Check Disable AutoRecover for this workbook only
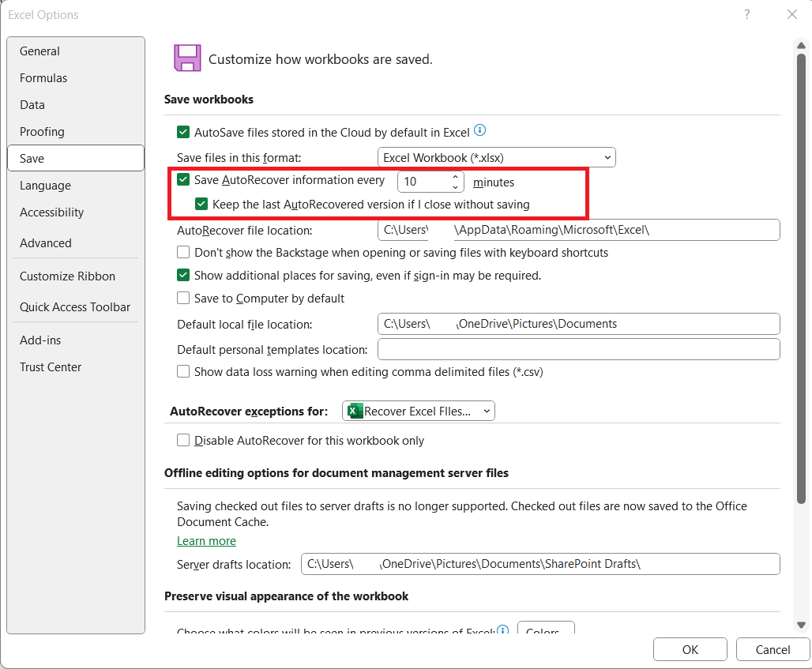Screen dimensions: 812x669 click(x=183, y=440)
